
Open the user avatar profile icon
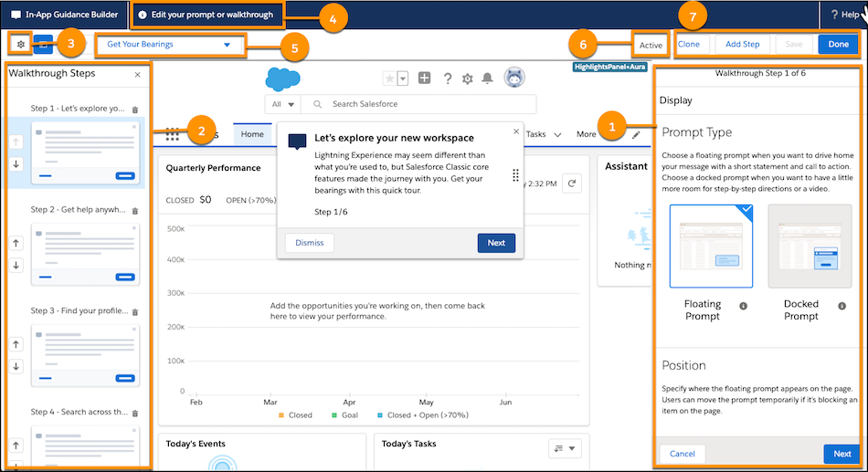(514, 78)
